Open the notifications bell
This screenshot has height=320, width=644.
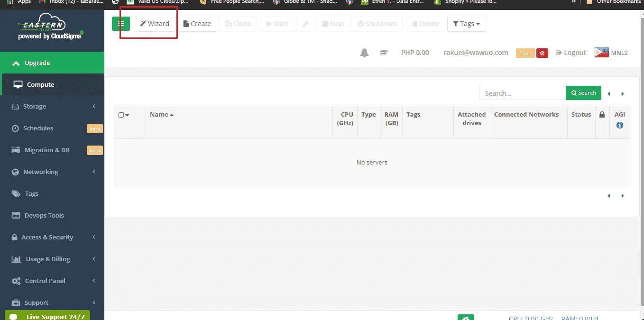pyautogui.click(x=364, y=53)
